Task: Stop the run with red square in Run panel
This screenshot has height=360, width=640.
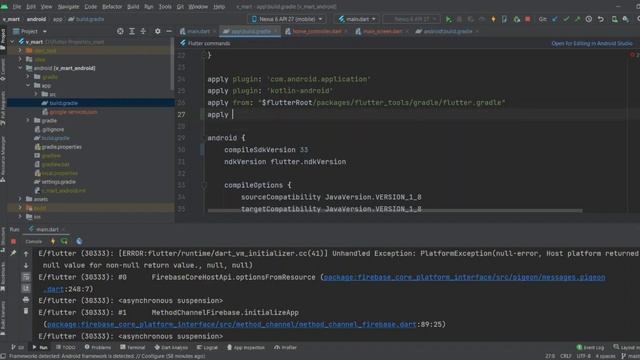Action: point(13,241)
